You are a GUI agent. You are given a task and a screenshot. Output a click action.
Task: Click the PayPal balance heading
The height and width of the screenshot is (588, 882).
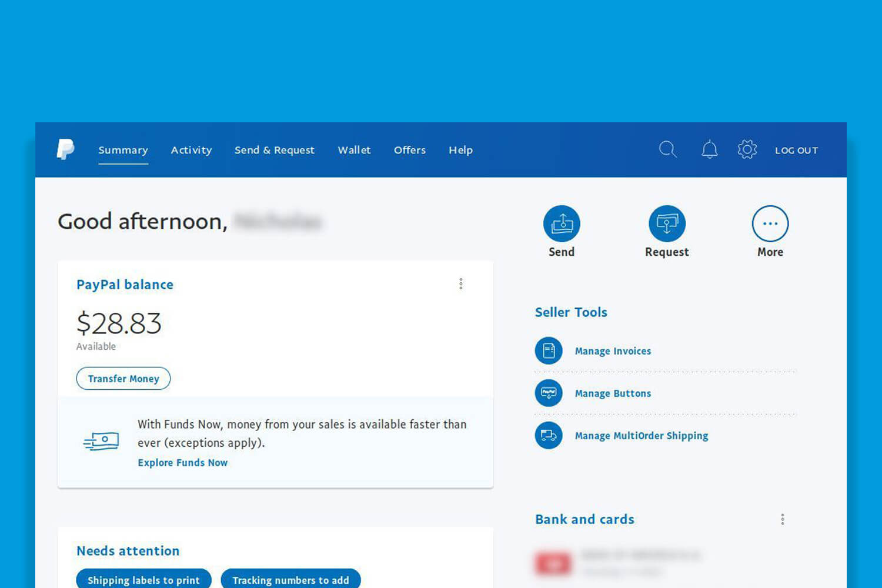tap(125, 285)
